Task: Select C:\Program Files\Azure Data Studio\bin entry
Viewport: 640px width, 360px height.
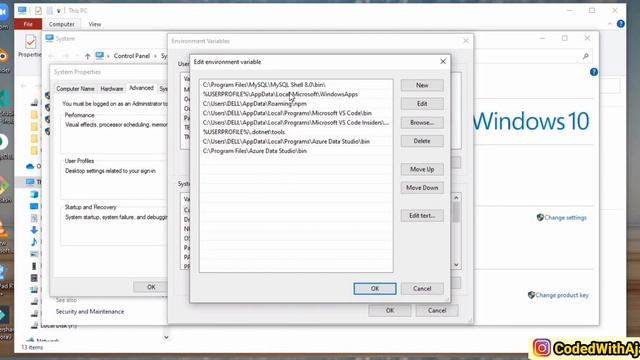Action: pyautogui.click(x=296, y=151)
